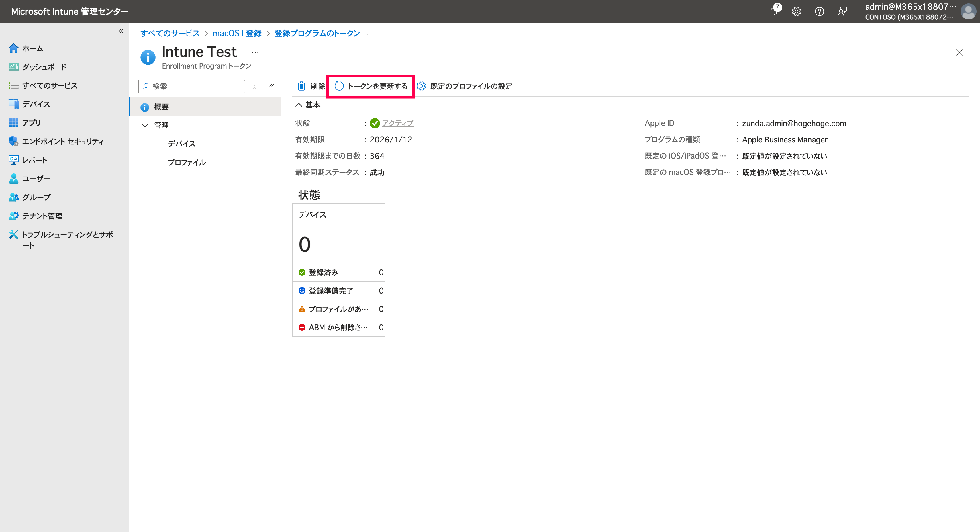The width and height of the screenshot is (980, 532).
Task: Click 登録プログラムのトークン breadcrumb link
Action: coord(317,33)
